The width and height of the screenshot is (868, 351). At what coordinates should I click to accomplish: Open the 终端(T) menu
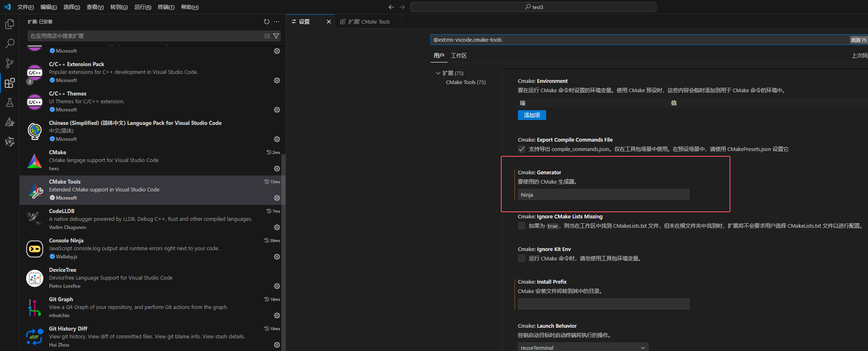(x=166, y=7)
